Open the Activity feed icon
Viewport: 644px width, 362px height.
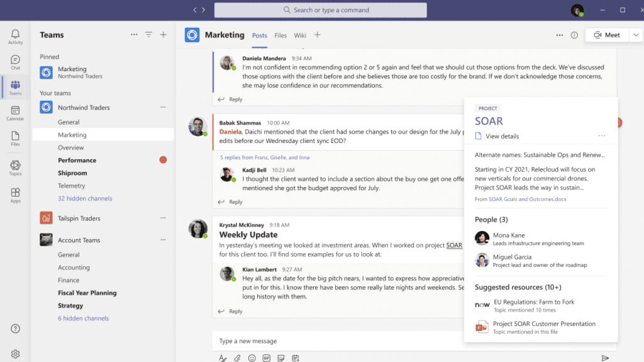pyautogui.click(x=15, y=37)
